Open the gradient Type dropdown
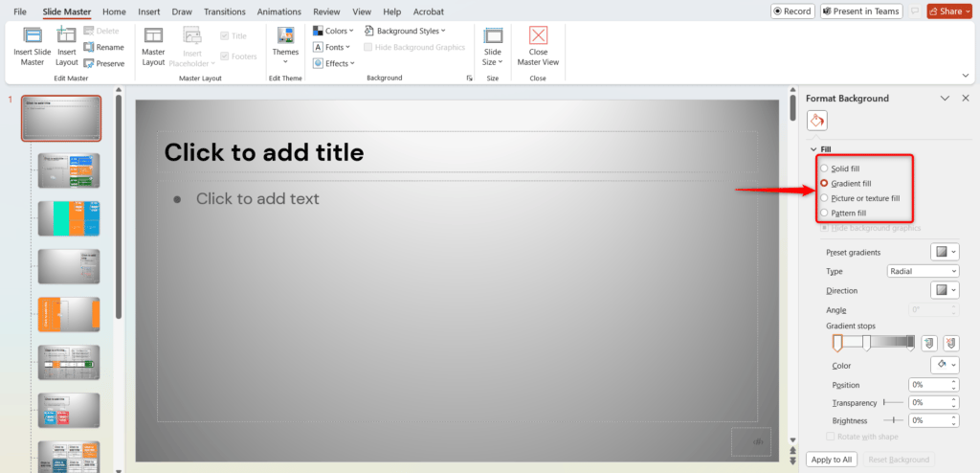The height and width of the screenshot is (473, 980). (923, 271)
